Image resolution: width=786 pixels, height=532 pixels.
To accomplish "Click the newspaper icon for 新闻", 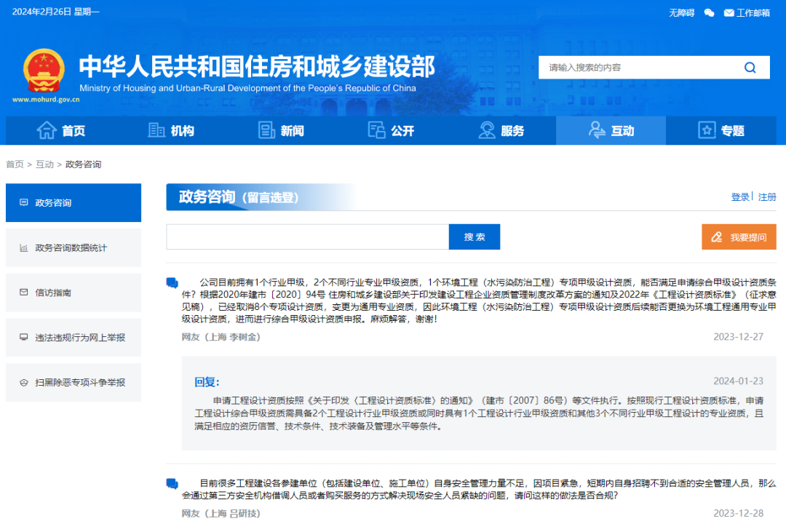I will tap(266, 130).
